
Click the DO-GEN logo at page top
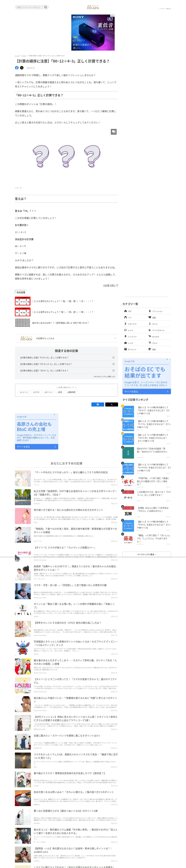tap(93, 7)
